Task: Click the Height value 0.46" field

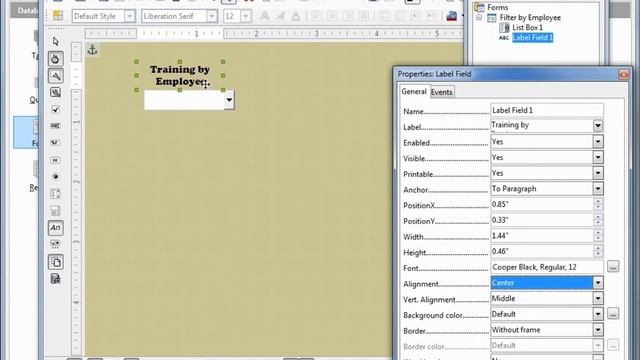Action: tap(542, 251)
